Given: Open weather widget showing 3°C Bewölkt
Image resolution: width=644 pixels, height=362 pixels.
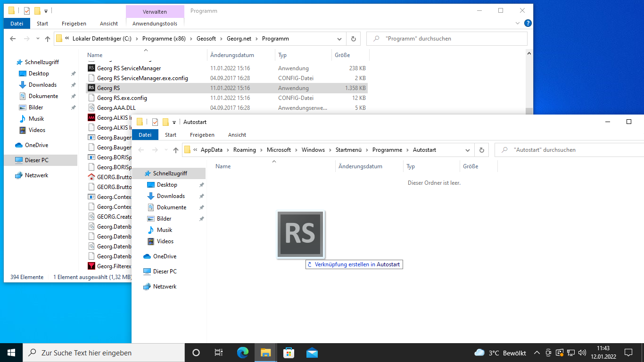Looking at the screenshot, I should (500, 353).
